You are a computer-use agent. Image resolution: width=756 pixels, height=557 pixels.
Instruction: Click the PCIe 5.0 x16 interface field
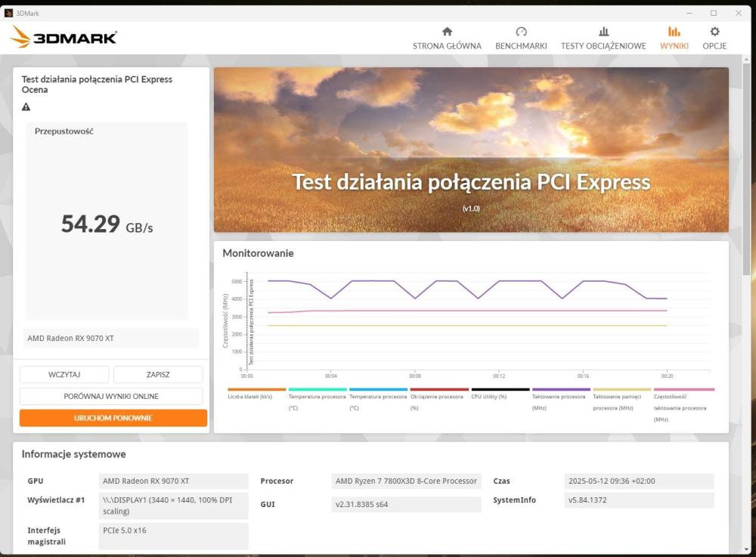click(173, 531)
